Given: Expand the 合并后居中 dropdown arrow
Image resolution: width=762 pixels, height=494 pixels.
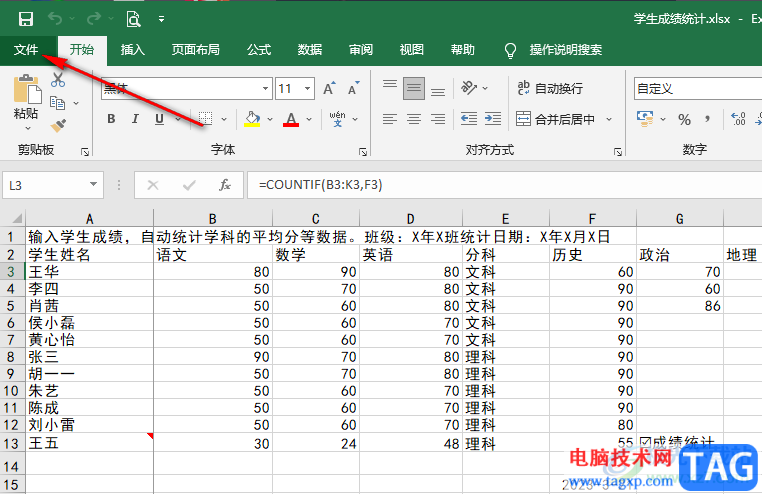Looking at the screenshot, I should (x=609, y=119).
